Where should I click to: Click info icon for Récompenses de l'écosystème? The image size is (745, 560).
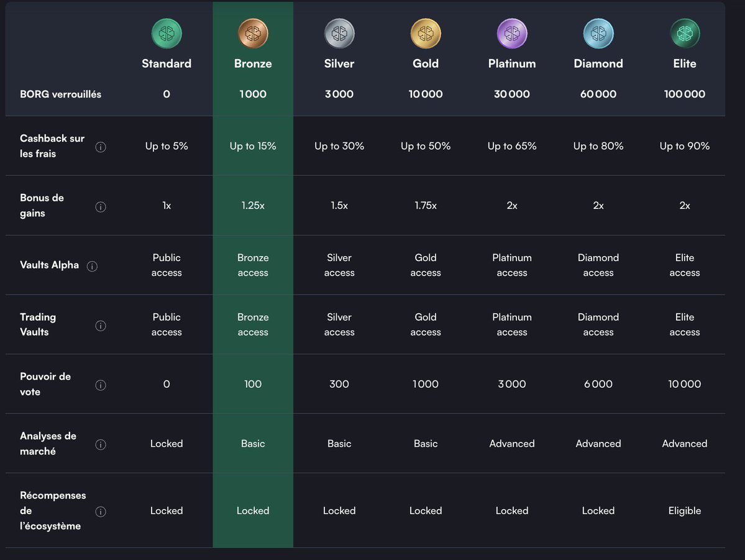pos(101,512)
